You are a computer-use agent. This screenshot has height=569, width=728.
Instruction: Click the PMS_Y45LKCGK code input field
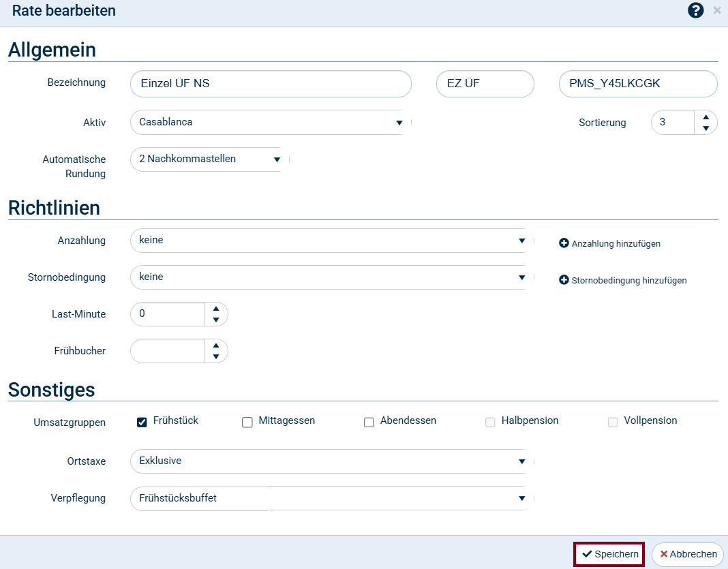click(637, 84)
